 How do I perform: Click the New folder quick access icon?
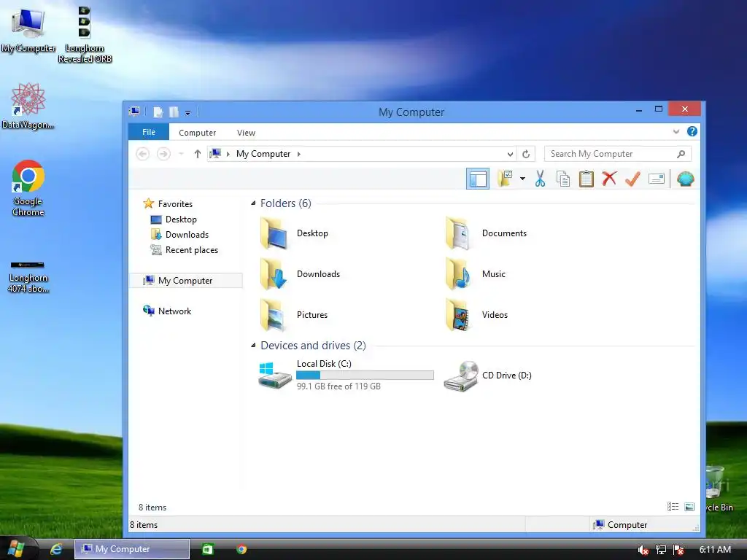tap(174, 112)
